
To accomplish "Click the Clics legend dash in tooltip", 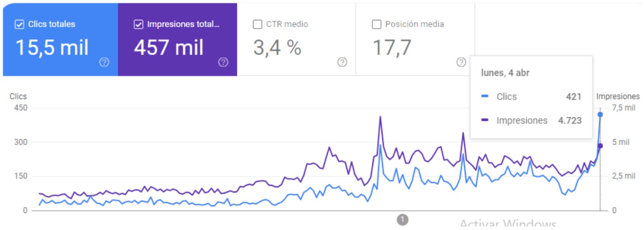I will click(x=485, y=97).
